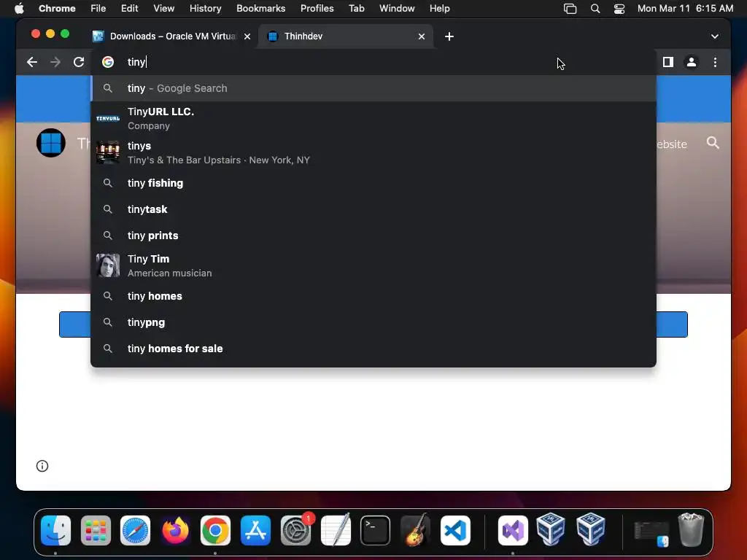Close the Thinhdev tab

(x=422, y=36)
